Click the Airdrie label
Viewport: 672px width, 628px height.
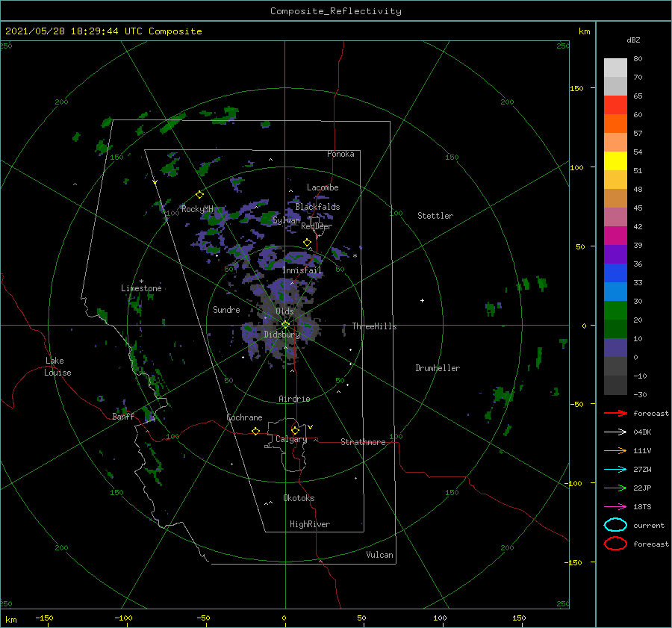tap(294, 399)
